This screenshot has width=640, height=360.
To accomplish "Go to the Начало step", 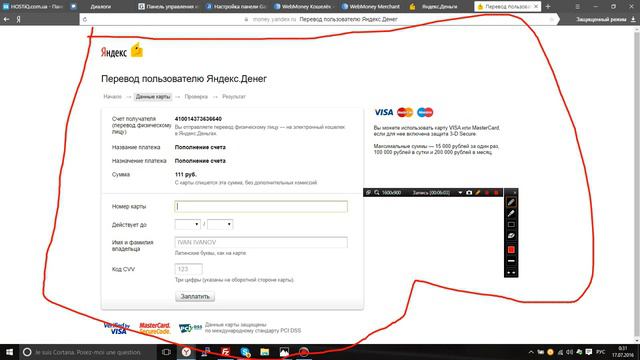I will pos(113,97).
